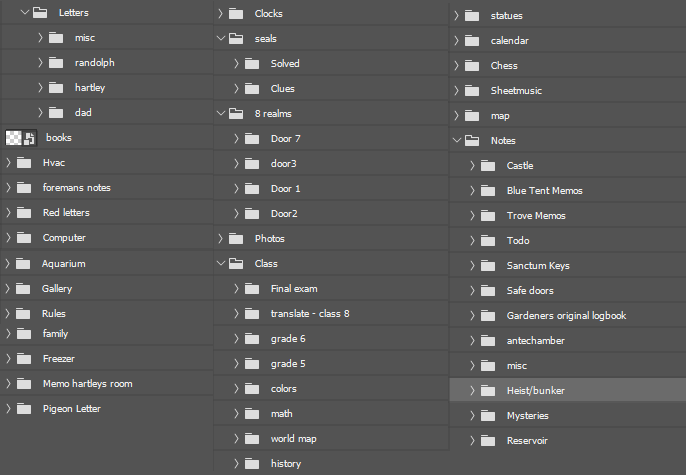
Task: Expand the Pigeon Letter group
Action: click(8, 408)
